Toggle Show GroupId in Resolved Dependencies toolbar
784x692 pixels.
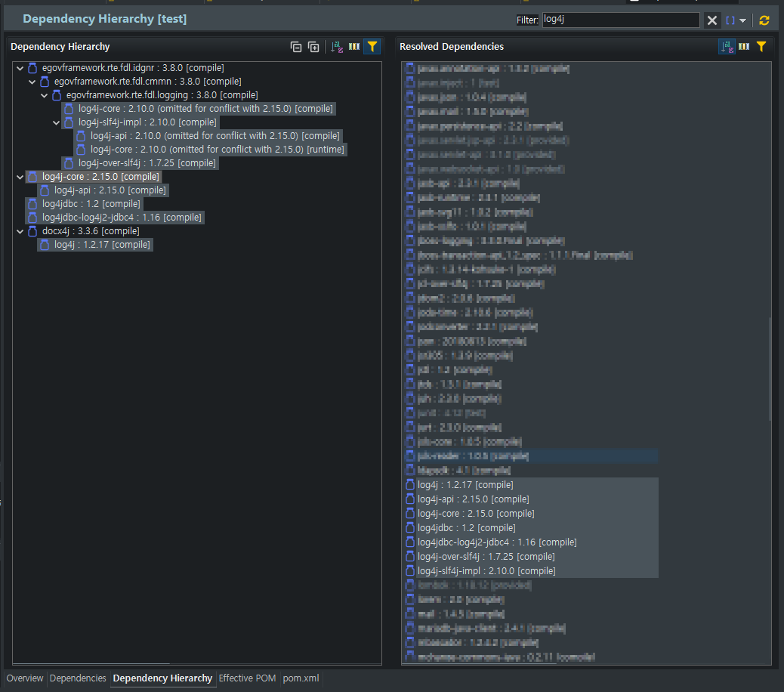pos(744,47)
